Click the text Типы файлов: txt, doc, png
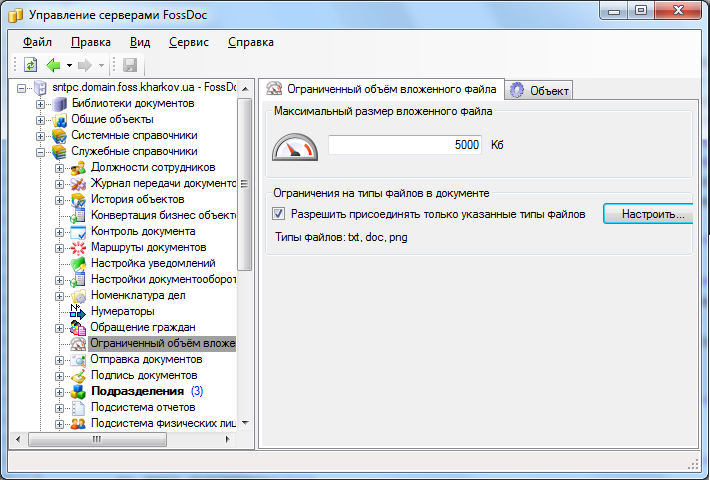Viewport: 710px width, 480px height. 341,237
